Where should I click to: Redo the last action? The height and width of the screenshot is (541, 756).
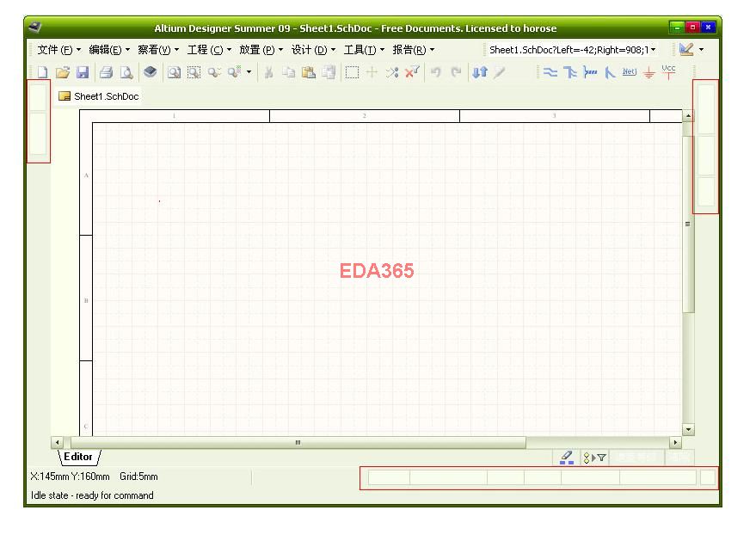[456, 72]
